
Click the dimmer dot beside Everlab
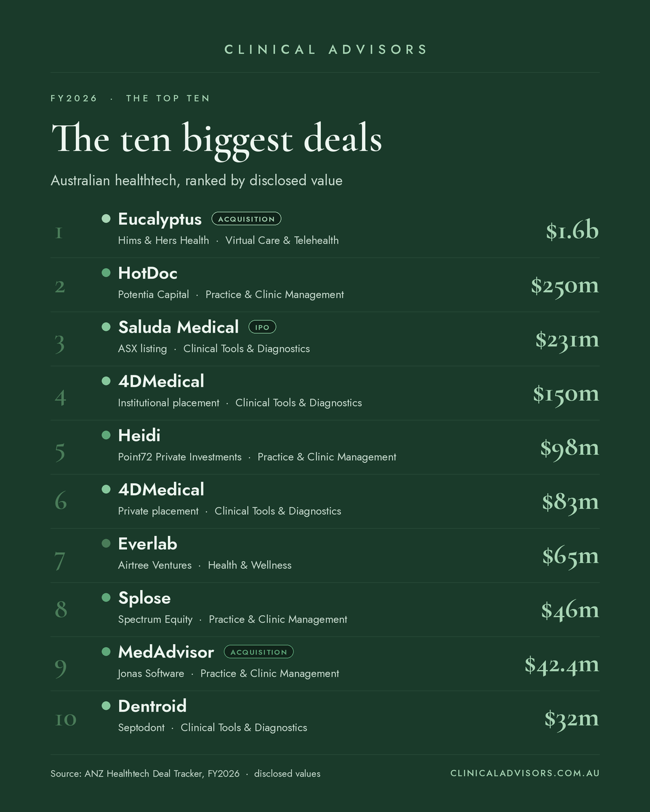[106, 543]
